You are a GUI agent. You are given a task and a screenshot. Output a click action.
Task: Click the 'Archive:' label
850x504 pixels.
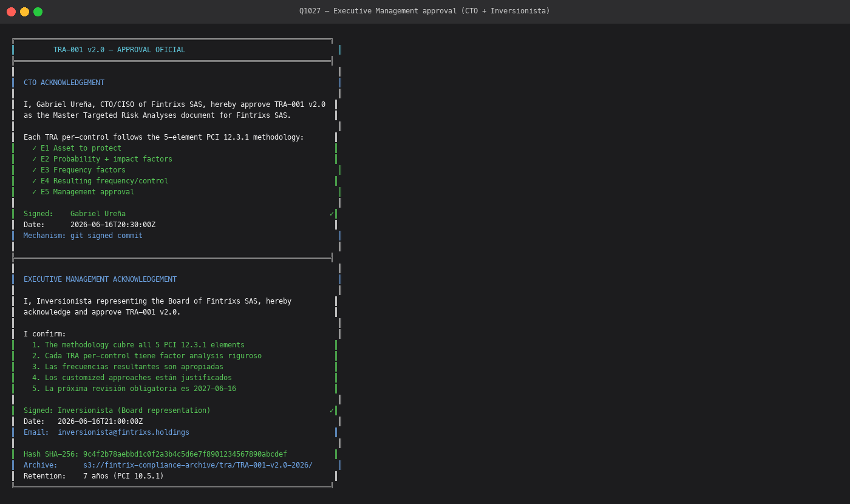click(x=41, y=465)
